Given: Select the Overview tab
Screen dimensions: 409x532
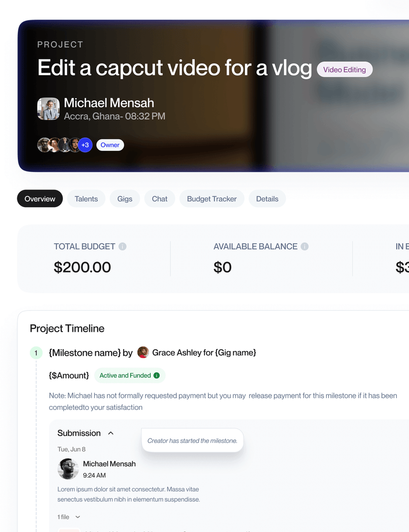Looking at the screenshot, I should (40, 199).
